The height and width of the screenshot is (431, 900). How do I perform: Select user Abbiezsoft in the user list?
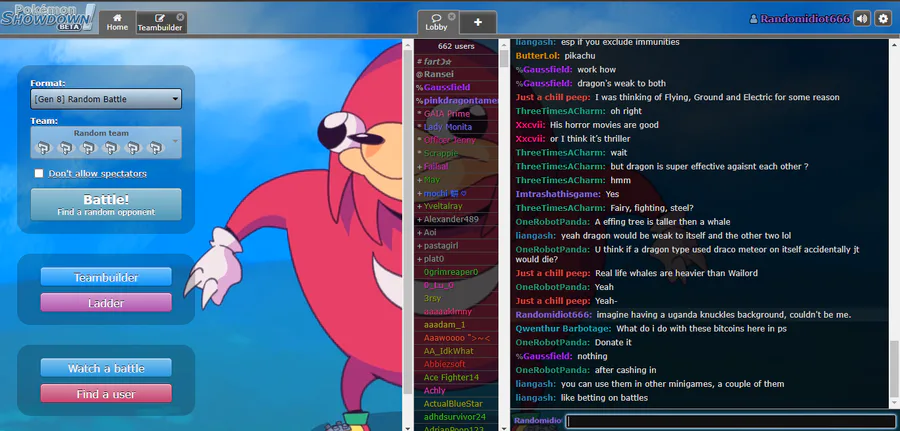point(456,364)
